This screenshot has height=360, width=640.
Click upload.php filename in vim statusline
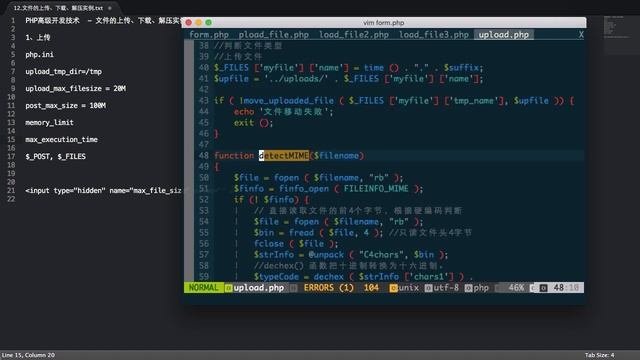click(258, 288)
